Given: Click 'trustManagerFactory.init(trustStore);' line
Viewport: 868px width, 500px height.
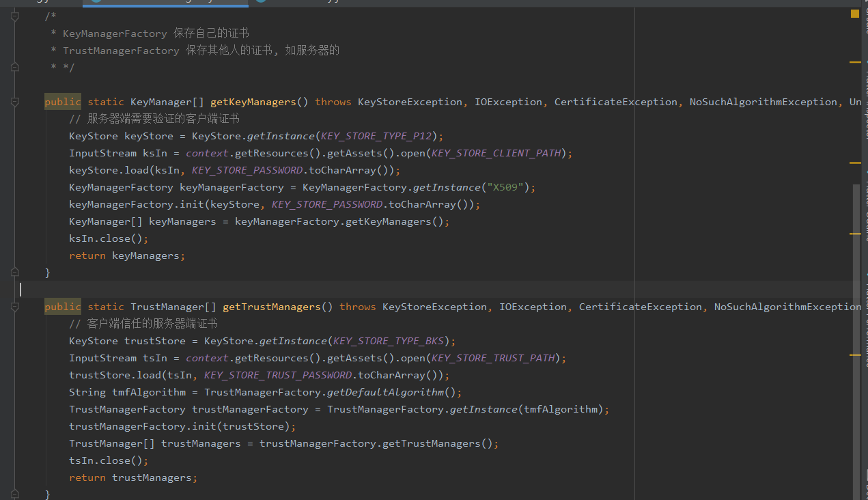Looking at the screenshot, I should pyautogui.click(x=182, y=426).
